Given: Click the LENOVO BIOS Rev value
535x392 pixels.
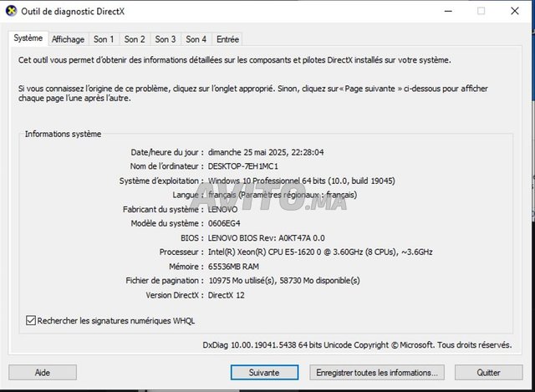Looking at the screenshot, I should [x=266, y=237].
